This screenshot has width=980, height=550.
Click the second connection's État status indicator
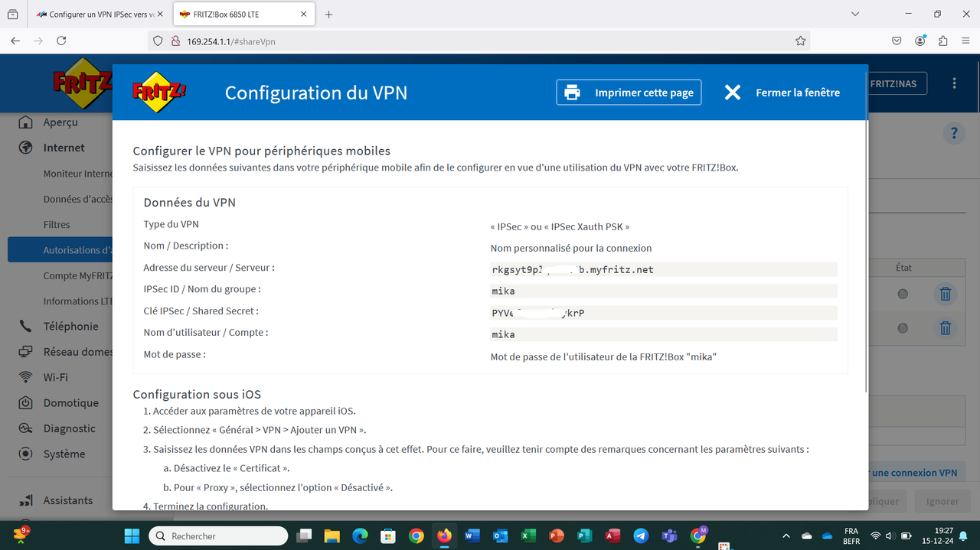[x=903, y=328]
